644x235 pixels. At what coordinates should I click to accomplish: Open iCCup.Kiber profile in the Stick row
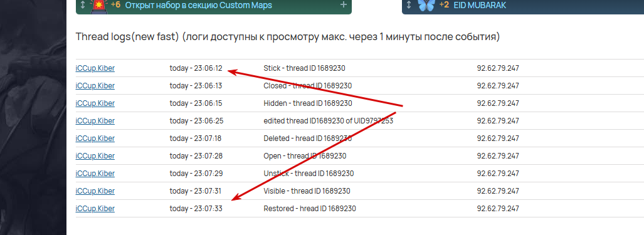point(95,68)
